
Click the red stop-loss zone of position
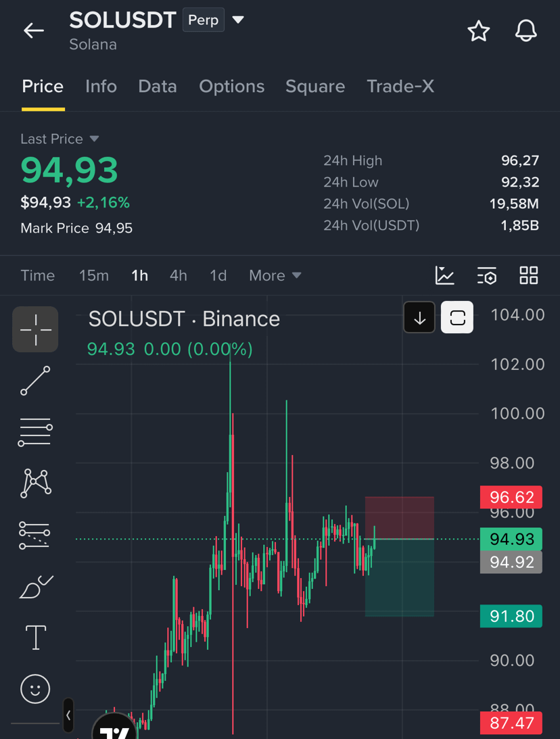pos(399,517)
